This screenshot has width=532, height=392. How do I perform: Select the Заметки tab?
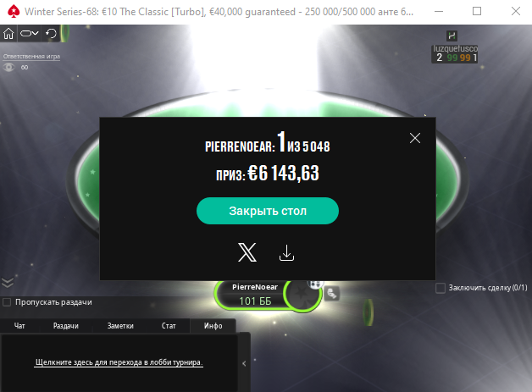coord(120,326)
